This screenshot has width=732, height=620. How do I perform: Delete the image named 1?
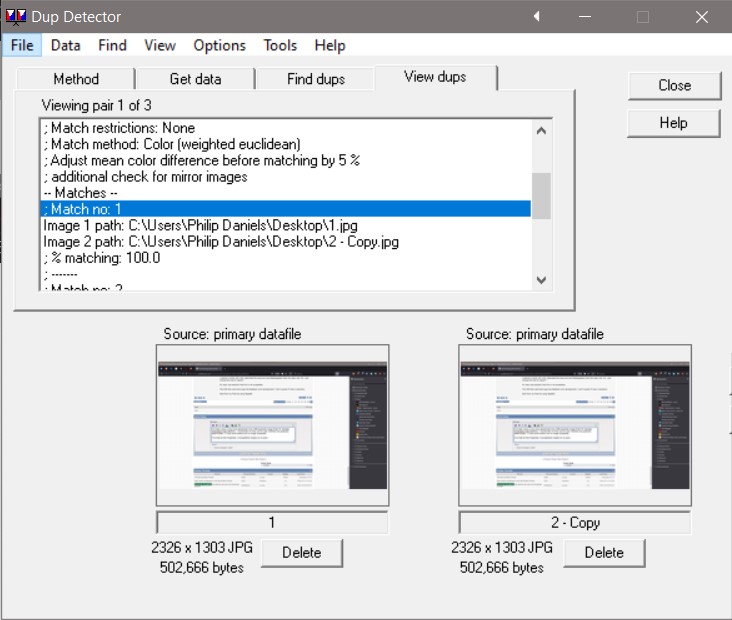[302, 553]
